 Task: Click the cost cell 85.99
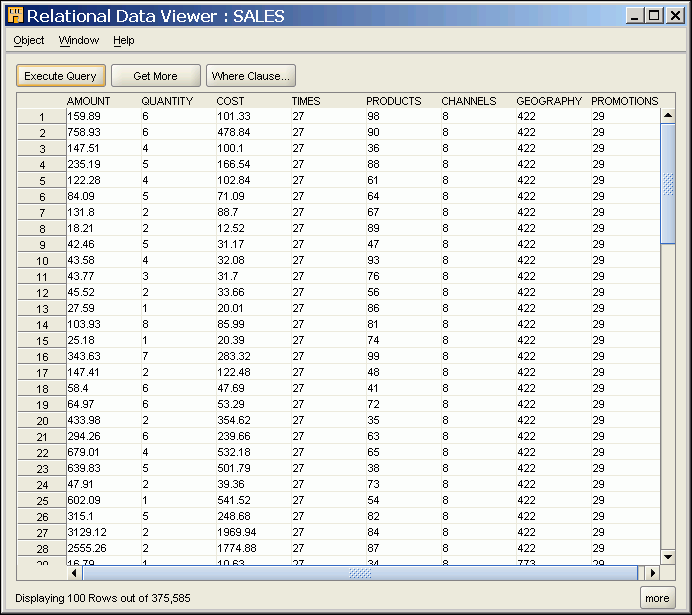click(x=254, y=324)
